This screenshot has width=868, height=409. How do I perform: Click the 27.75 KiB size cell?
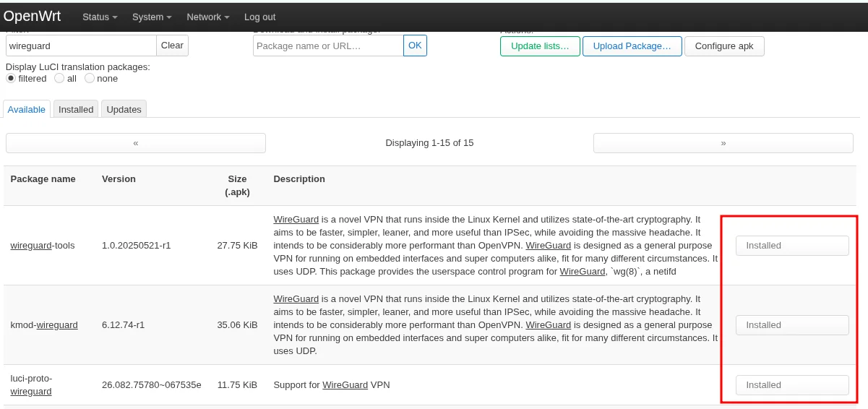point(237,246)
